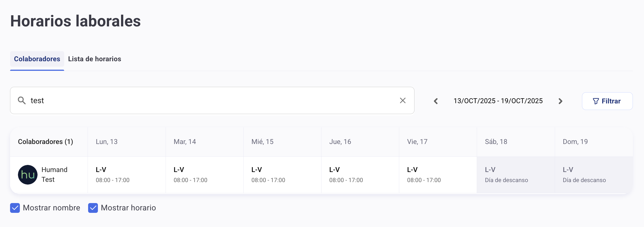
Task: Click the Humand Test avatar icon
Action: tap(28, 175)
